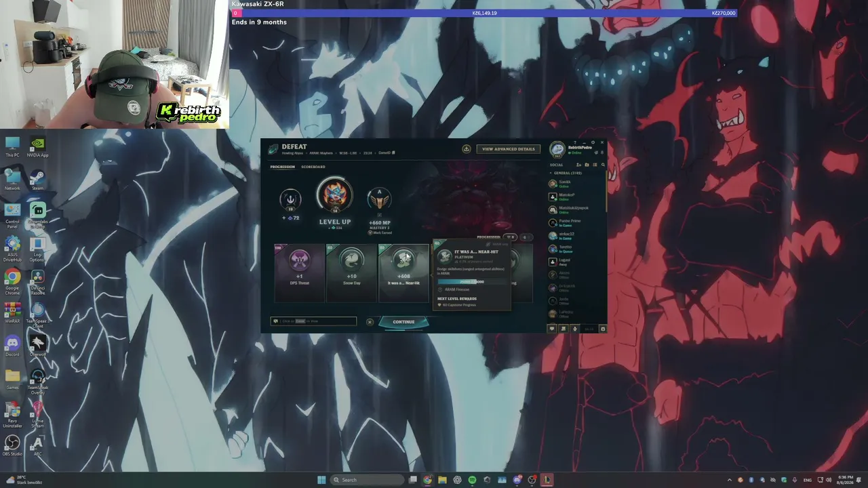The image size is (868, 488).
Task: Open chat with friend MatokoP
Action: point(576,197)
